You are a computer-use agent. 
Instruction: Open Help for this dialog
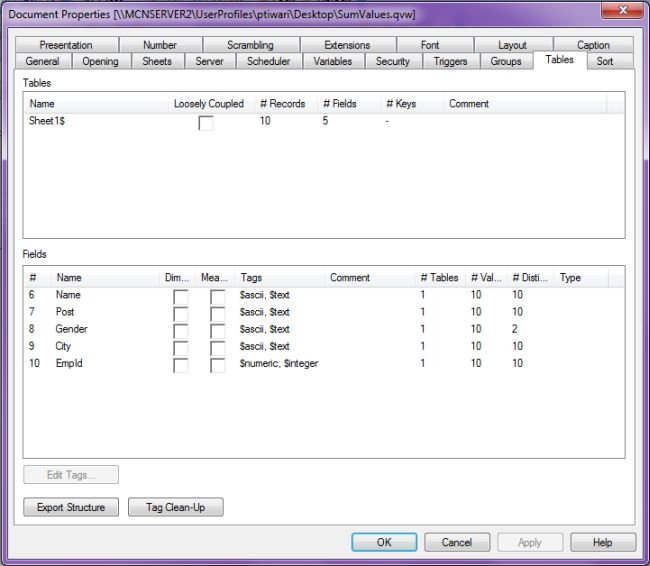(x=603, y=542)
